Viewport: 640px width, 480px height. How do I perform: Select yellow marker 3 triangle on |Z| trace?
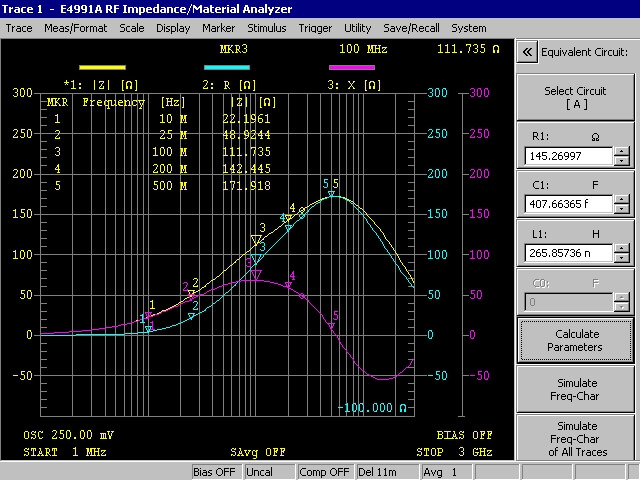click(x=256, y=240)
